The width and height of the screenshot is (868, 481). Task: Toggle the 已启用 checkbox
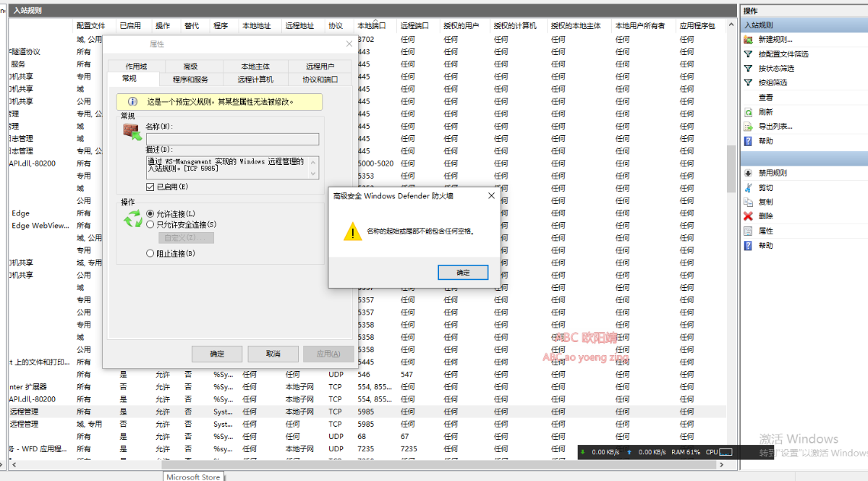150,187
